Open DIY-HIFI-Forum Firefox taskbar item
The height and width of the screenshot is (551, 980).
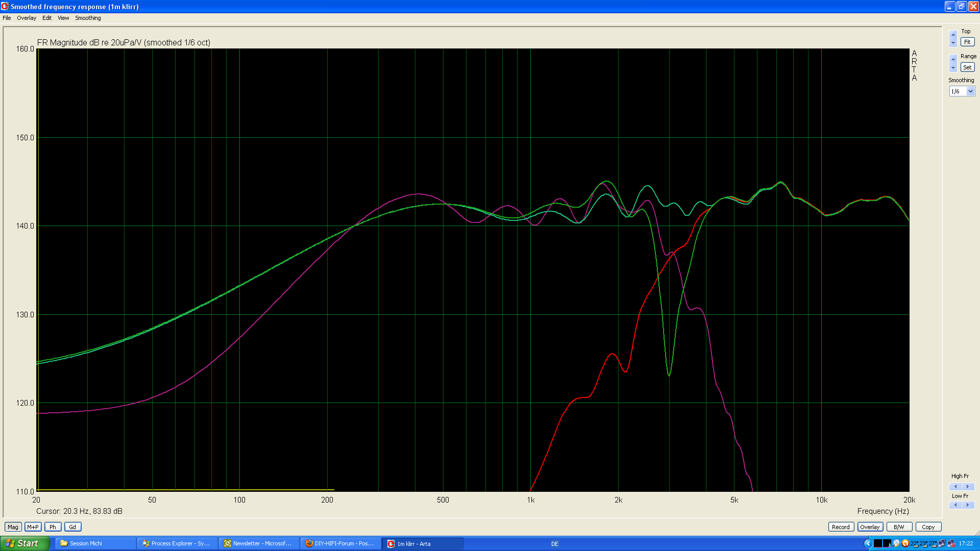click(340, 543)
